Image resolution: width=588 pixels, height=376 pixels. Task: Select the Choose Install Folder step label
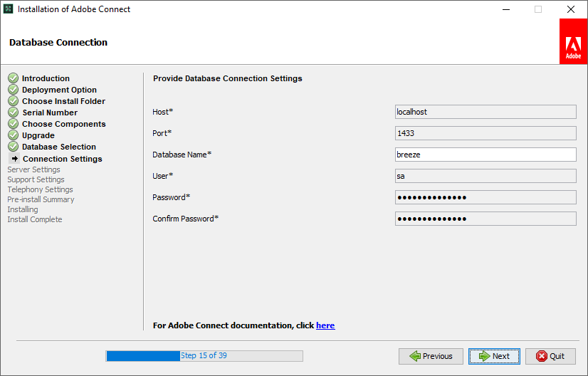pyautogui.click(x=64, y=101)
